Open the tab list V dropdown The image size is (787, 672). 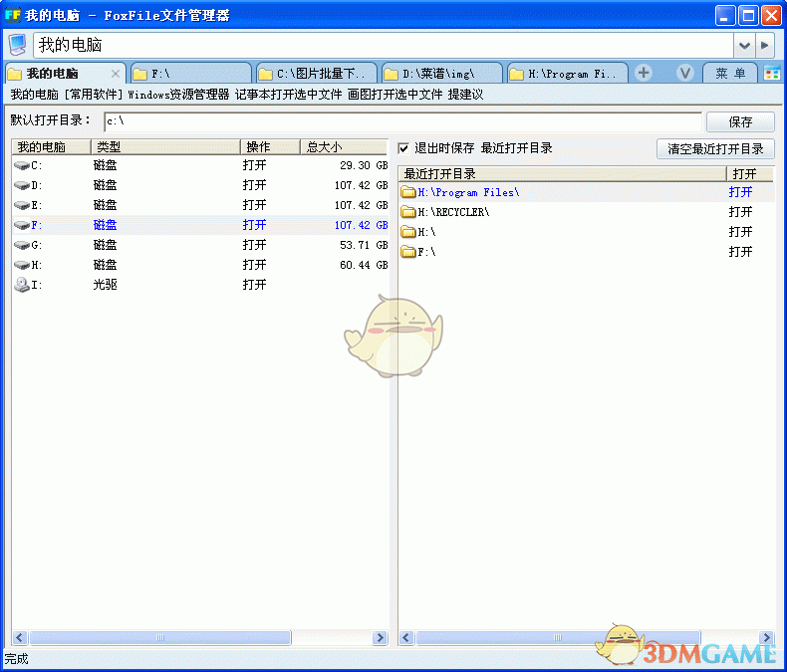(x=684, y=74)
